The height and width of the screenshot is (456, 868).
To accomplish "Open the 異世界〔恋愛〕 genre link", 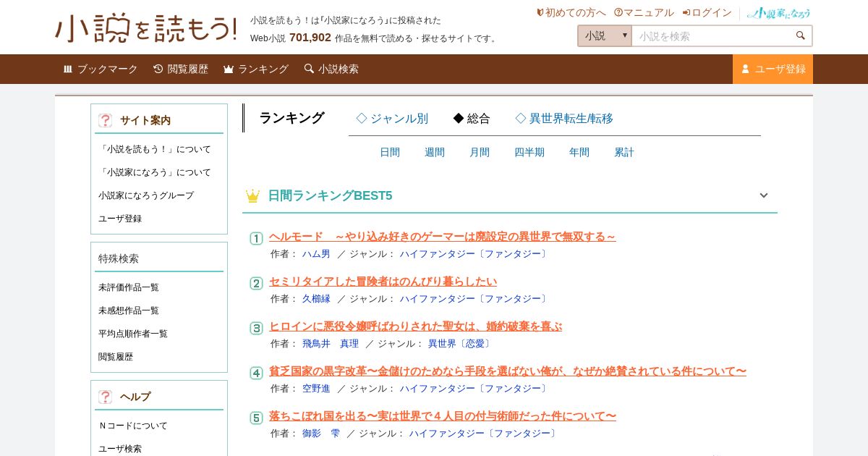I will click(x=461, y=344).
